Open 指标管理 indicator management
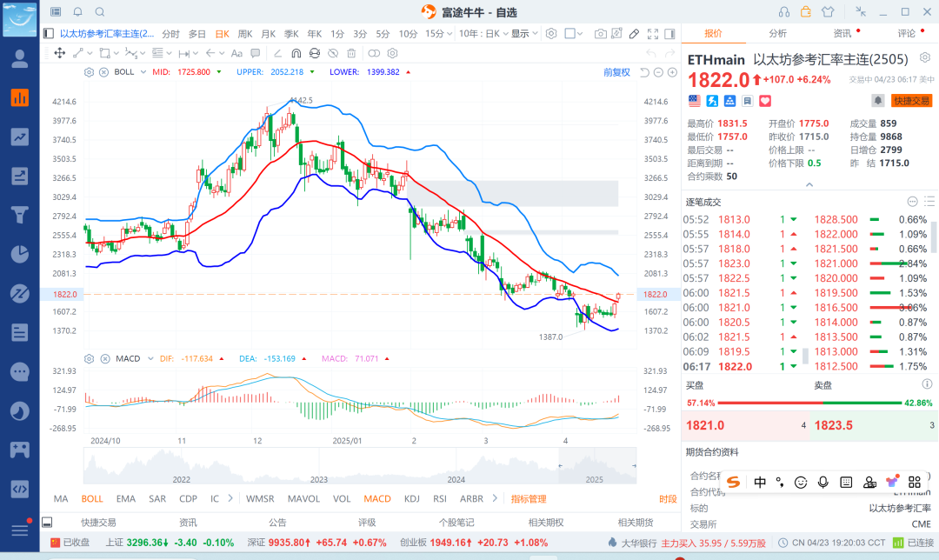This screenshot has height=560, width=939. pyautogui.click(x=529, y=498)
